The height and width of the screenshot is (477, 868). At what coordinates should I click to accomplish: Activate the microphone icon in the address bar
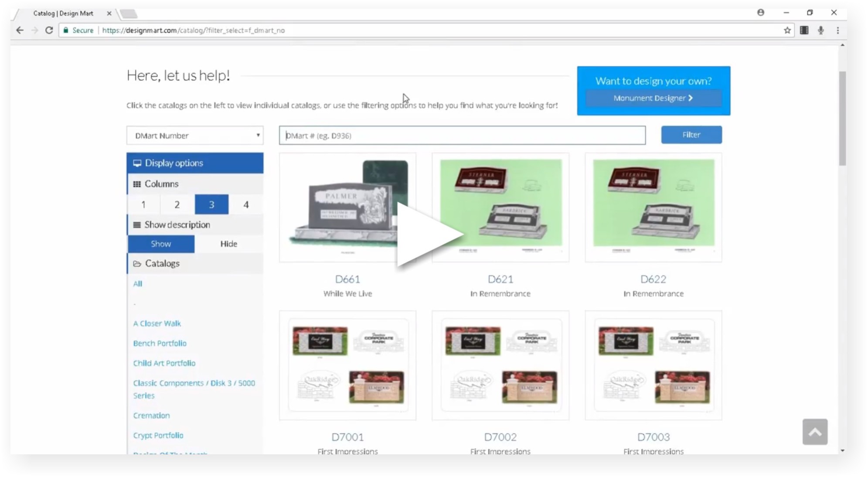pyautogui.click(x=821, y=30)
